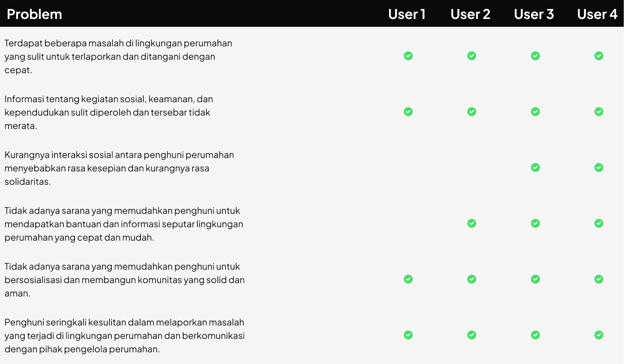
Task: Click User 2 checkmark for 'mendapatkan bantuan dan informasi'
Action: click(x=472, y=223)
